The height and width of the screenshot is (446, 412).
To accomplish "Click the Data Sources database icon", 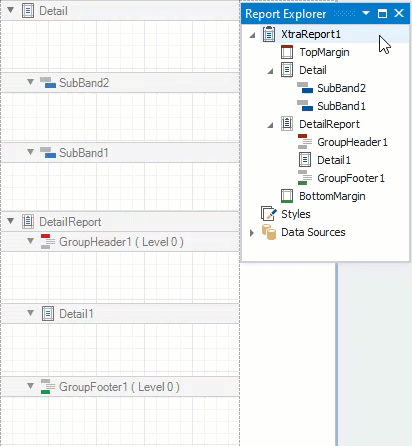I will (269, 232).
